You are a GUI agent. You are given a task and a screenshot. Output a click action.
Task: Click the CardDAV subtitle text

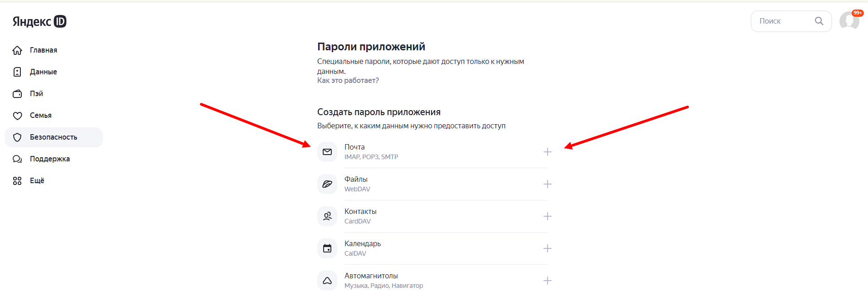coord(358,221)
